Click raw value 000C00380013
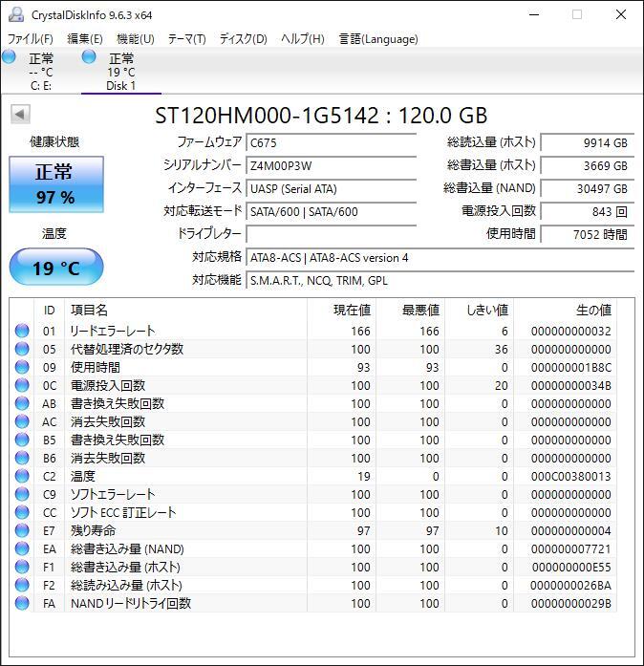Screen dimensions: 644x666 (571, 477)
